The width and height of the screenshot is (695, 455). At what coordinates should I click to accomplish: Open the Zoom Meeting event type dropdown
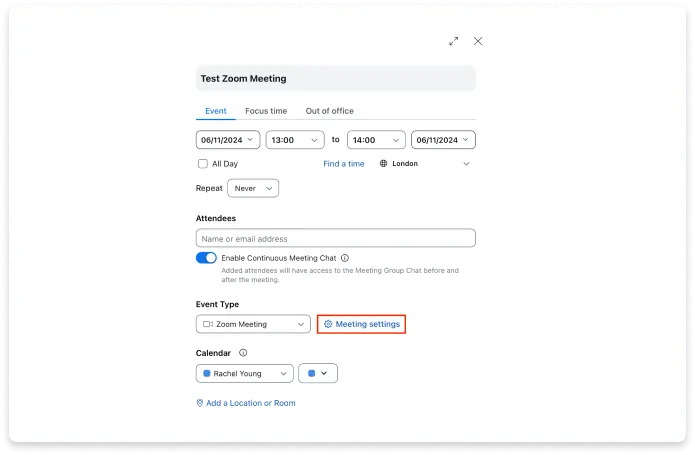(x=253, y=324)
